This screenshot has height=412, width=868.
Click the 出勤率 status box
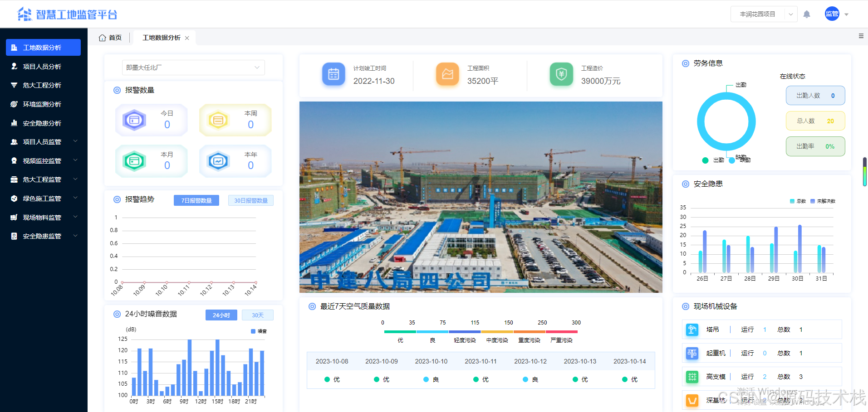pos(815,146)
